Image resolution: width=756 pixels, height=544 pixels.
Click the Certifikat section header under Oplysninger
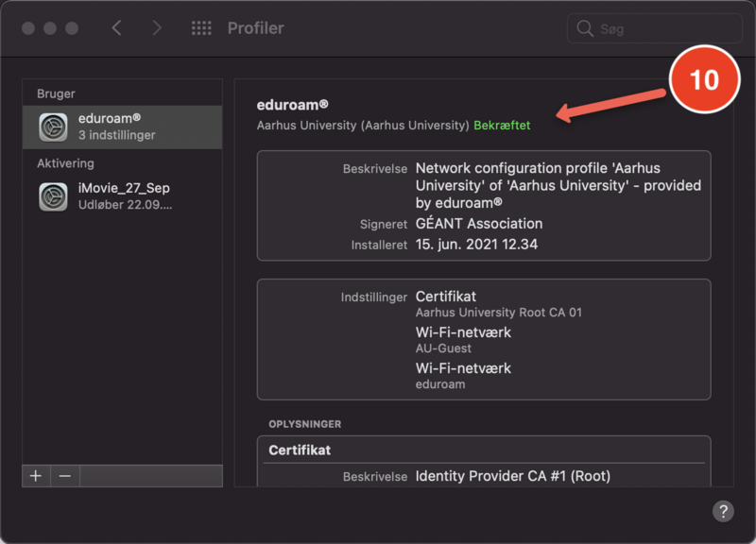(300, 450)
